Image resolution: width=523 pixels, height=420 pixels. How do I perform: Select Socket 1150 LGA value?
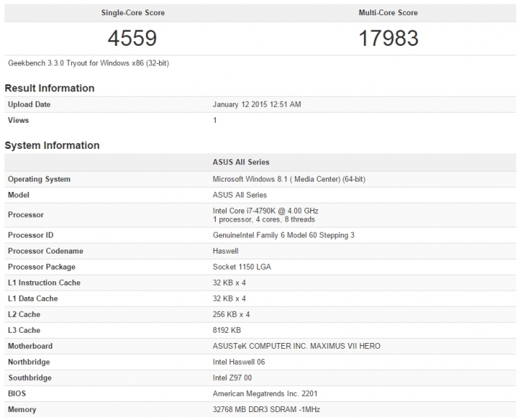click(242, 267)
